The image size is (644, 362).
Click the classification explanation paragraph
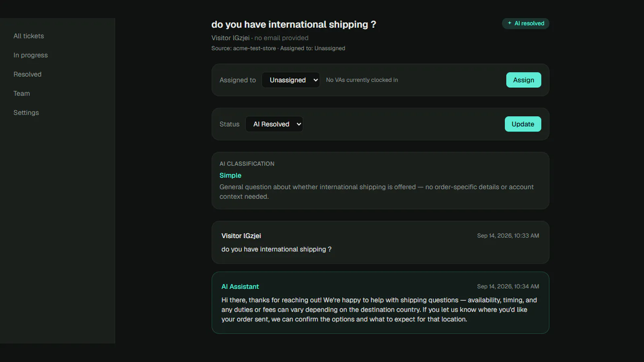[x=376, y=192]
